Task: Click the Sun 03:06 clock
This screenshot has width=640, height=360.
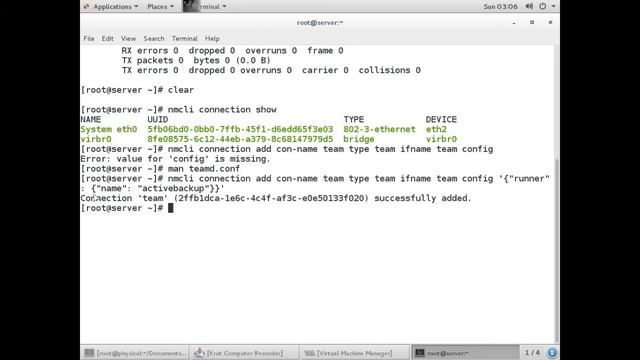Action: tap(500, 7)
